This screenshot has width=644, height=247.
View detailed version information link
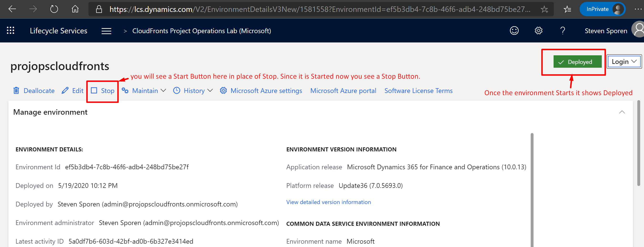pyautogui.click(x=328, y=202)
